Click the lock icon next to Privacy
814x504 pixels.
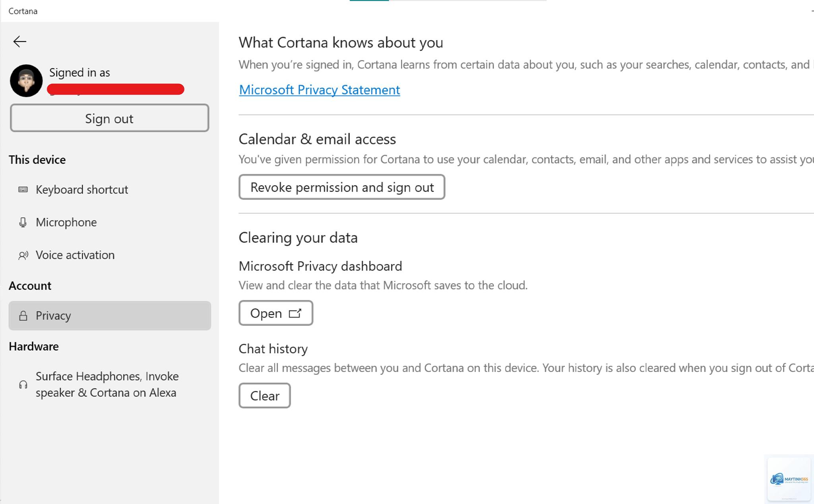pos(23,316)
